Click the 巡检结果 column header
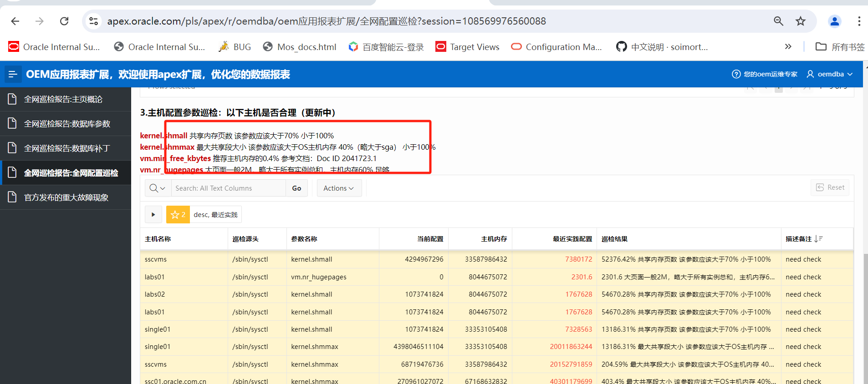The image size is (868, 384). click(x=614, y=239)
